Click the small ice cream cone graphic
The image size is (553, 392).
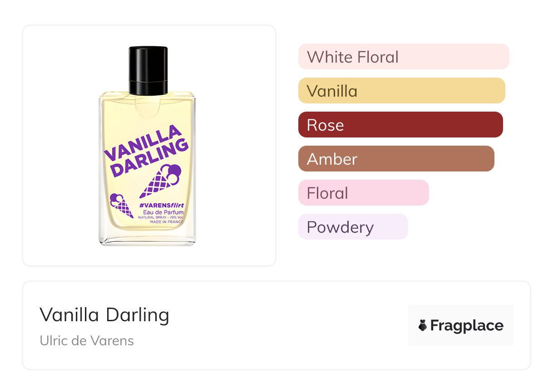point(121,206)
